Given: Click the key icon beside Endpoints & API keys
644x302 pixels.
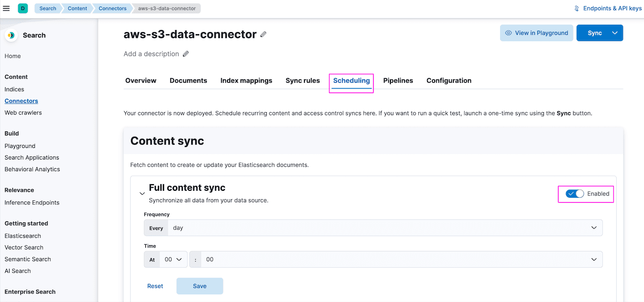Looking at the screenshot, I should click(576, 8).
